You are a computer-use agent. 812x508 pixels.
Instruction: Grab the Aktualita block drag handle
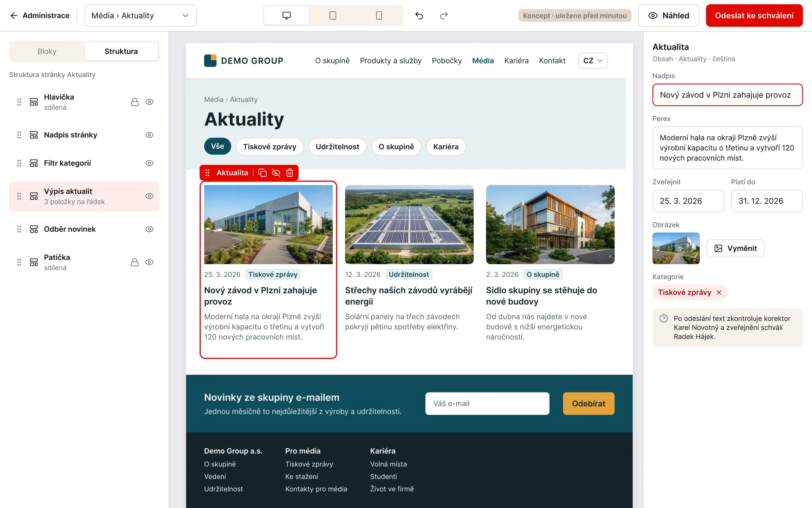click(207, 173)
